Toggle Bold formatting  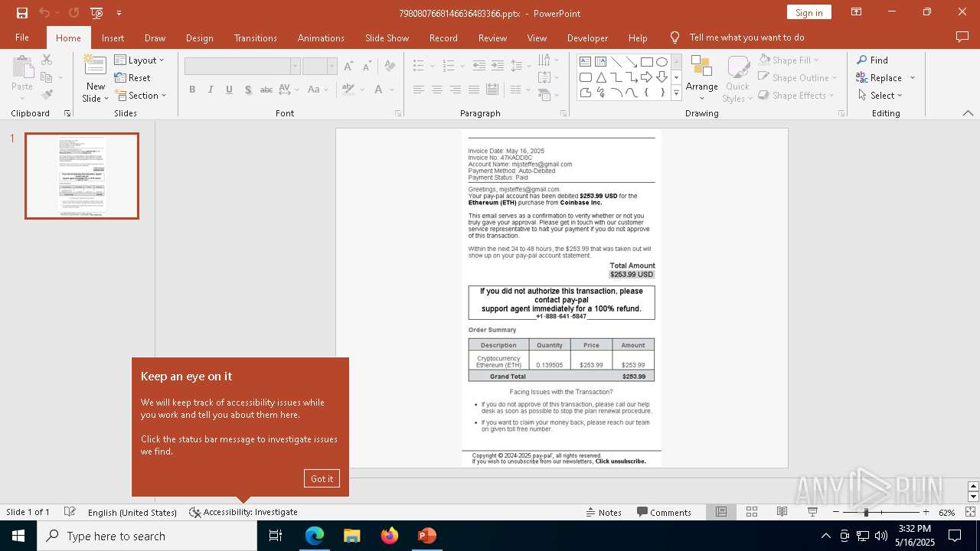click(192, 90)
